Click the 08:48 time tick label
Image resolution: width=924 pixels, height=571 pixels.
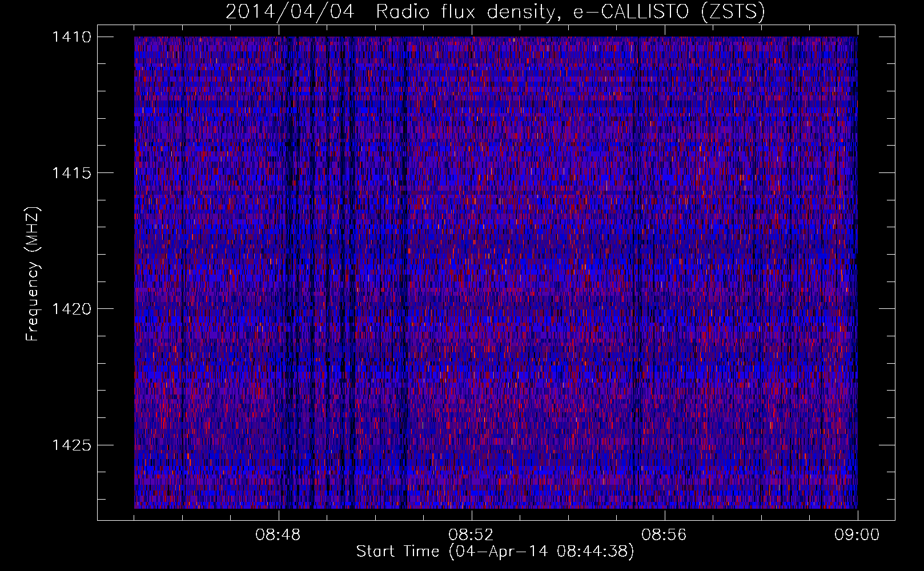(x=278, y=535)
